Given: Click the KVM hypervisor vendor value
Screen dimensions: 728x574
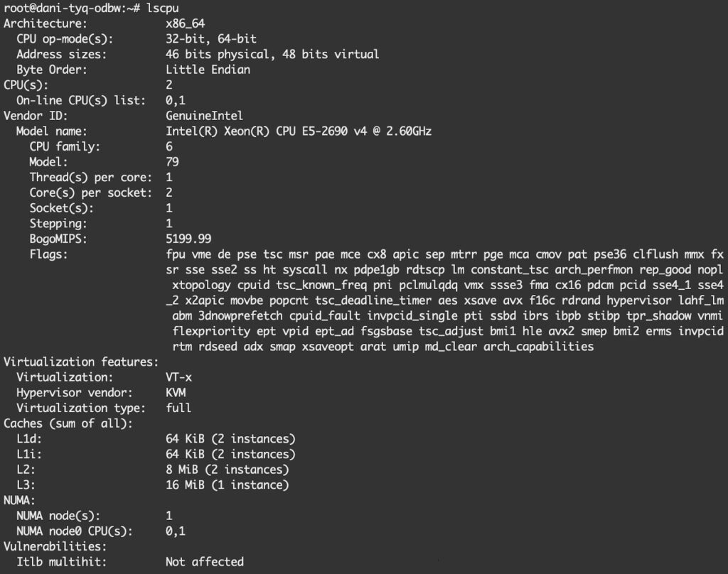Looking at the screenshot, I should (176, 392).
